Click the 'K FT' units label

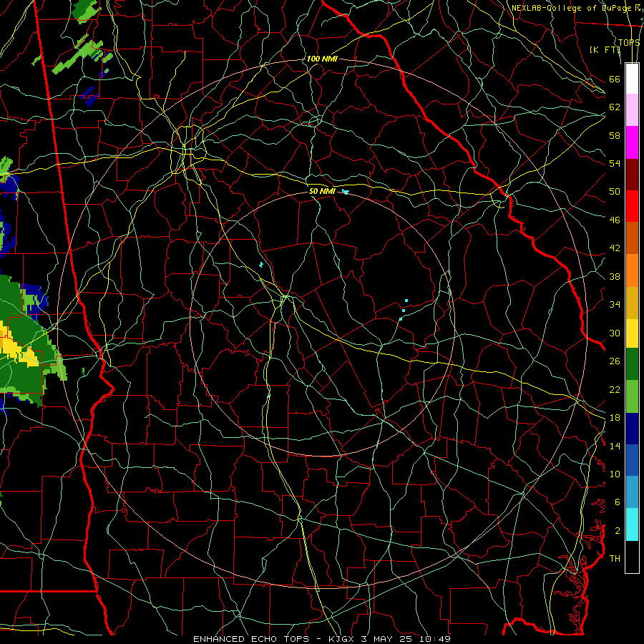(x=605, y=49)
